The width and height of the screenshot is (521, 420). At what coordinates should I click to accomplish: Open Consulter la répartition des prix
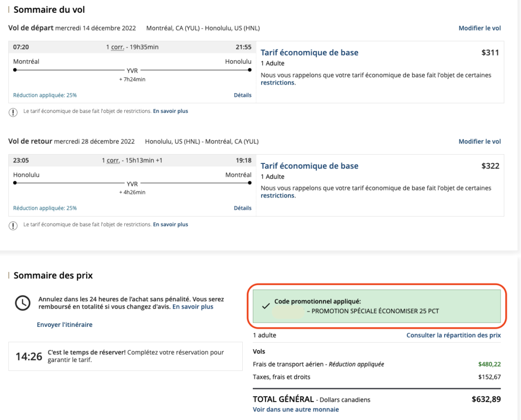(453, 335)
